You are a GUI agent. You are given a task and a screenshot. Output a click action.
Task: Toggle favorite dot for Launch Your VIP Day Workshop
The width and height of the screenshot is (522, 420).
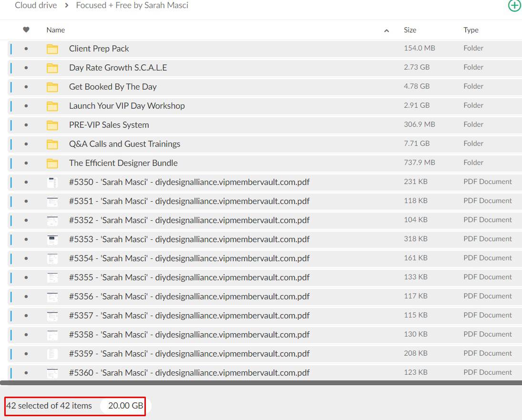pyautogui.click(x=26, y=106)
